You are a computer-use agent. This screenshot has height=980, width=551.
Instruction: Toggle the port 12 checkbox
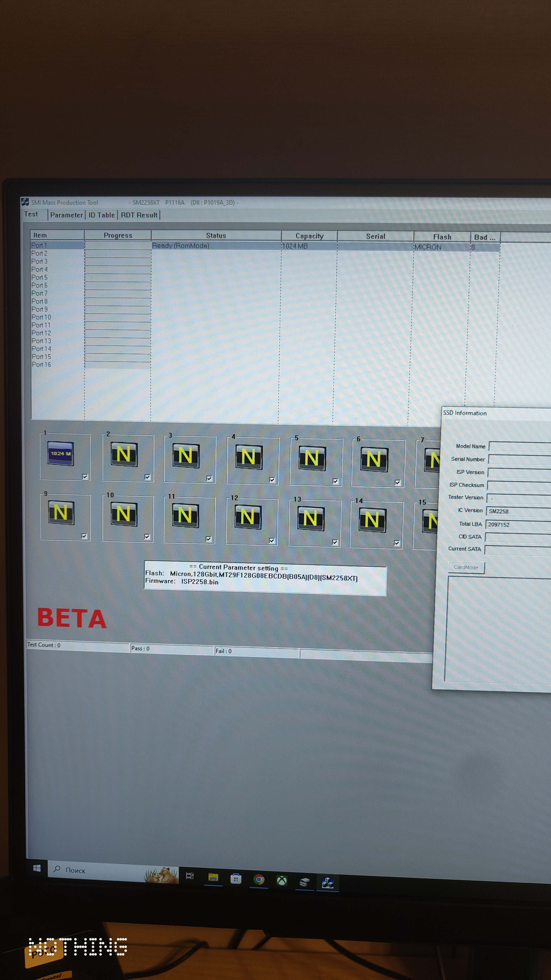tap(272, 540)
